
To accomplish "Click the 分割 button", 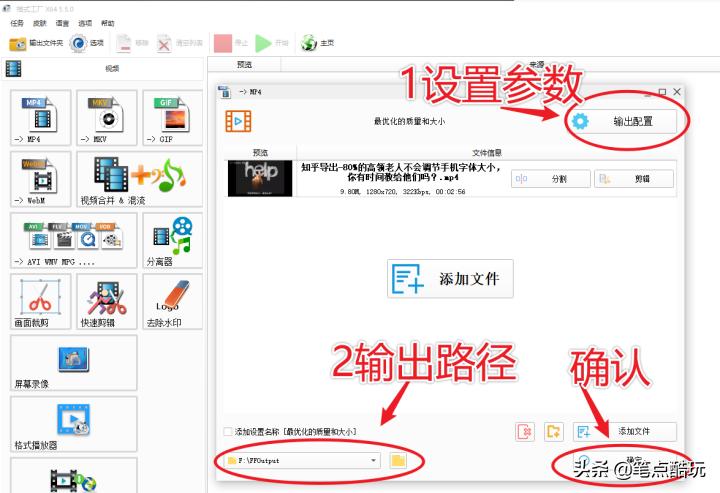I will (551, 179).
